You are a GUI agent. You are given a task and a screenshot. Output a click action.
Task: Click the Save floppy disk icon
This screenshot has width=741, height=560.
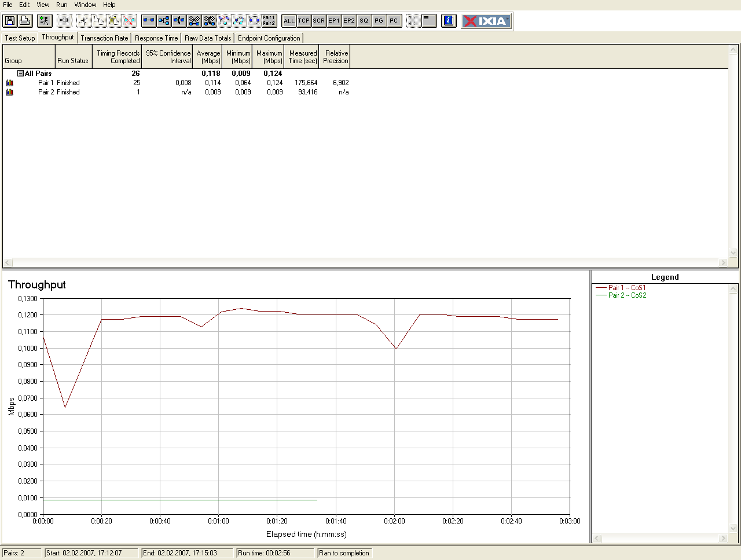click(x=10, y=21)
